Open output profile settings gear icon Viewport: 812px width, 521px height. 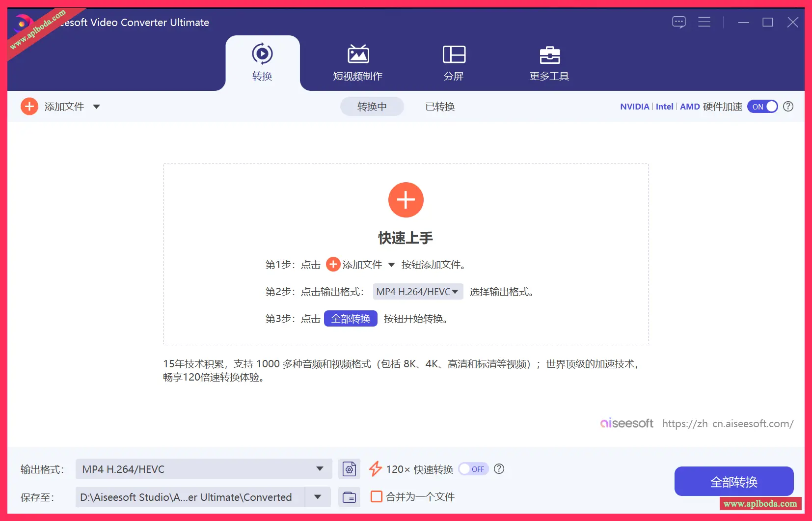[x=349, y=469]
